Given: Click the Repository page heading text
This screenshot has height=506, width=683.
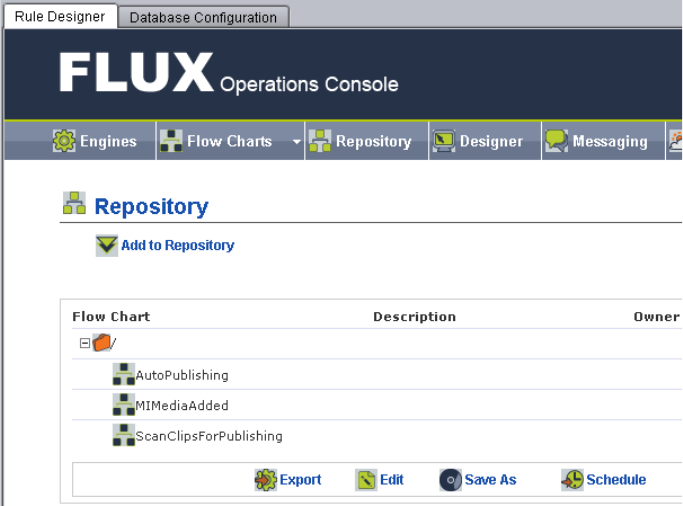Looking at the screenshot, I should point(151,206).
